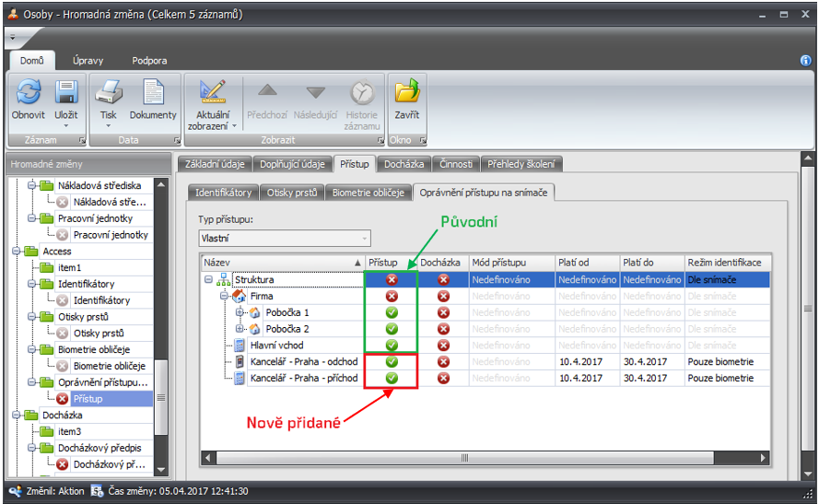Select item1 in the sidebar tree

[x=69, y=268]
